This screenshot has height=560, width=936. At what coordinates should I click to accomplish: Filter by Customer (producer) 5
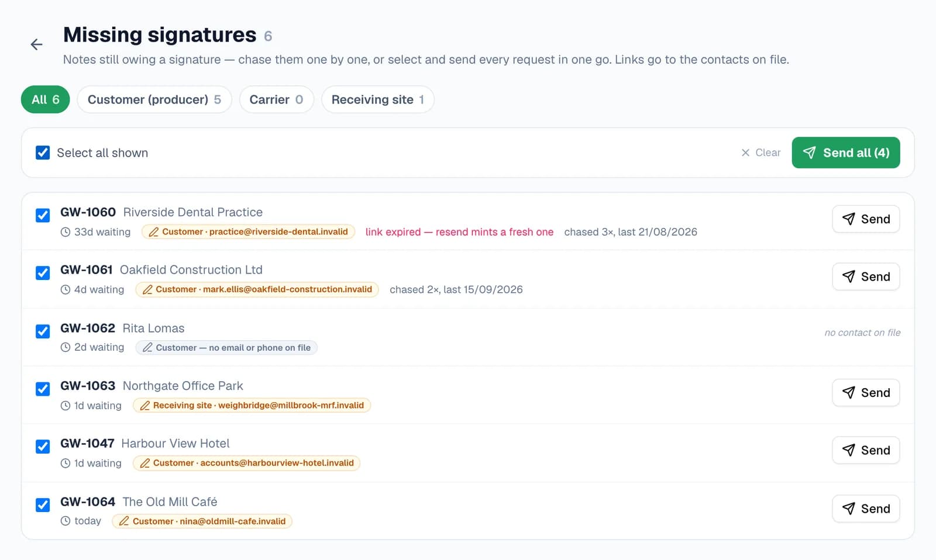(x=154, y=99)
